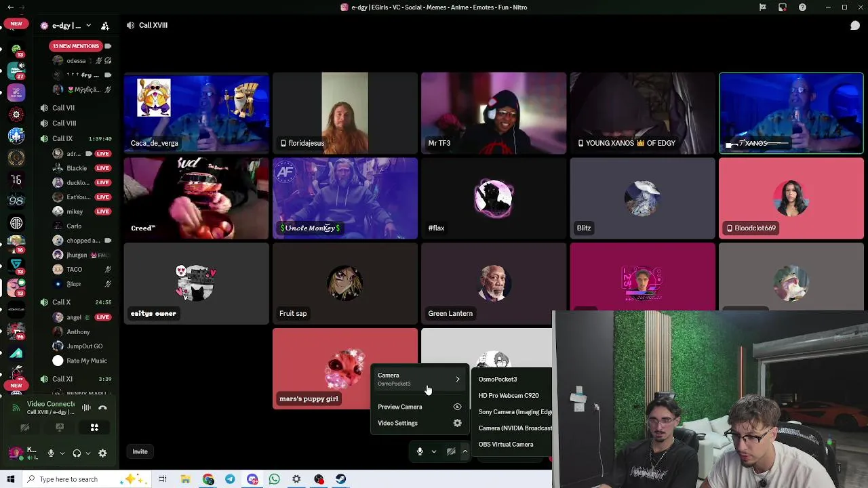Open screen share icon in voice panel
868x488 pixels.
tap(60, 428)
